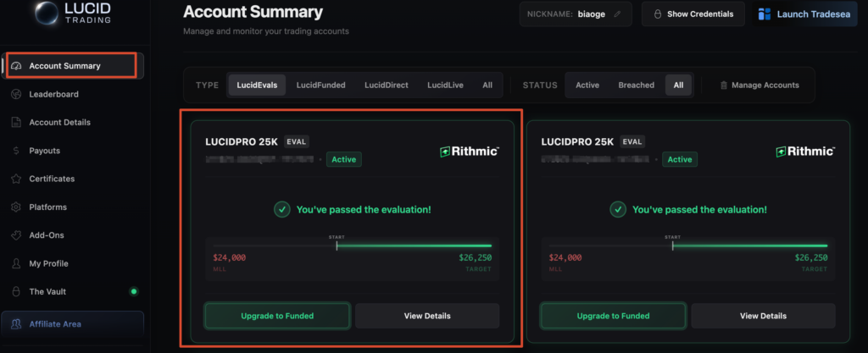
Task: Click the My Profile person icon
Action: pos(16,263)
